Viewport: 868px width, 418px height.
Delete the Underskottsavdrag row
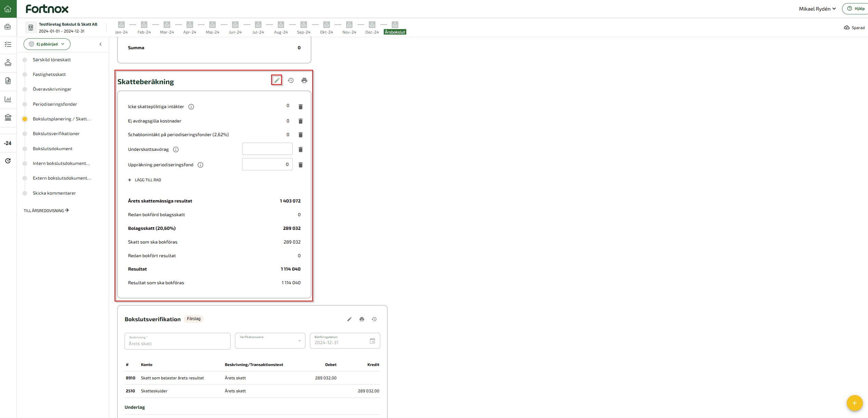(301, 149)
